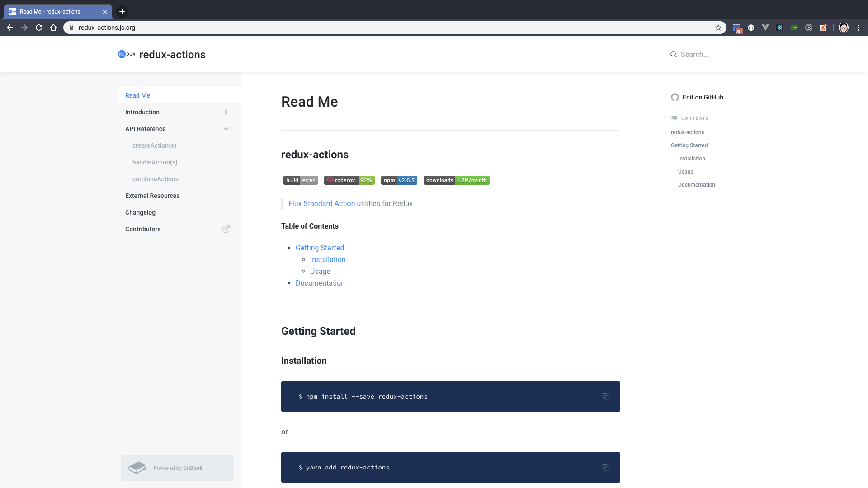Click the search magnifier icon
The height and width of the screenshot is (488, 868).
673,54
